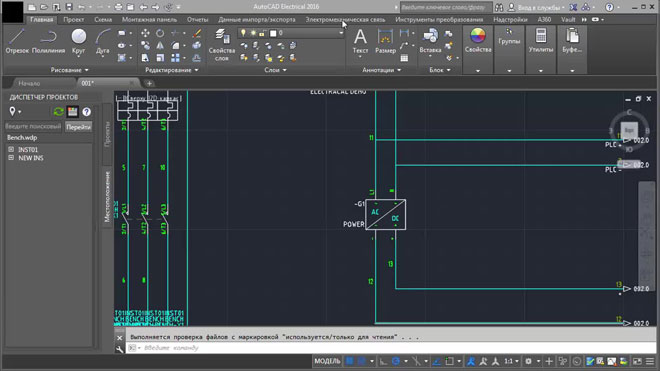Open Свойства слоя layer properties
660x371 pixels.
point(222,45)
